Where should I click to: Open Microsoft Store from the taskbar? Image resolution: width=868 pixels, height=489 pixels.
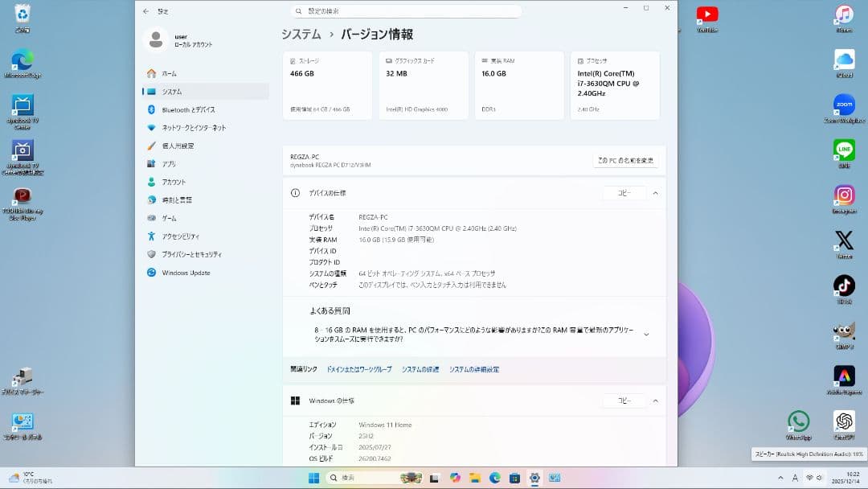pos(514,477)
